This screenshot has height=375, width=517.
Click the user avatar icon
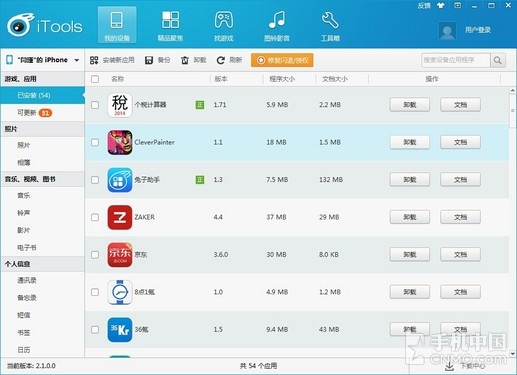pyautogui.click(x=447, y=31)
